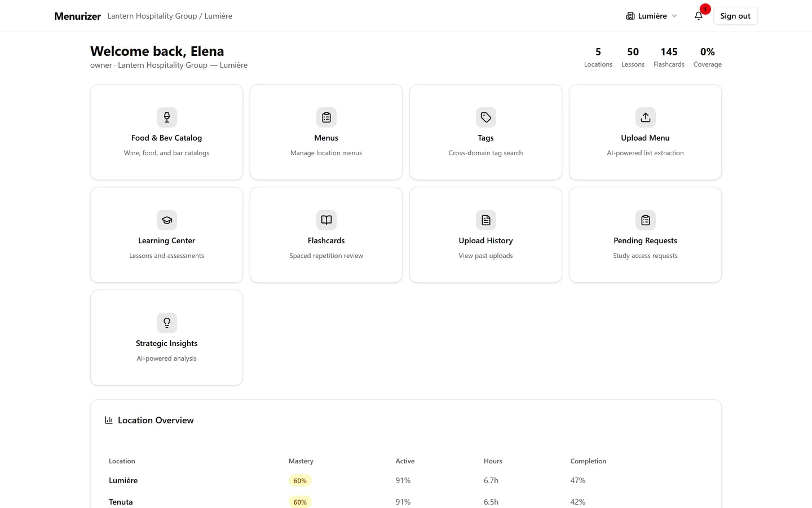Open the Flashcards card title
812x508 pixels.
[x=326, y=240]
